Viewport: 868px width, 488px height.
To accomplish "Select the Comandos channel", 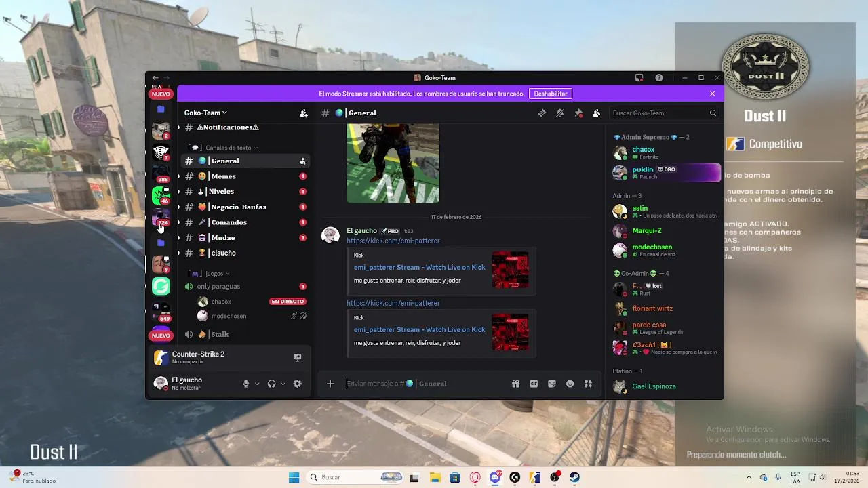I will (245, 222).
